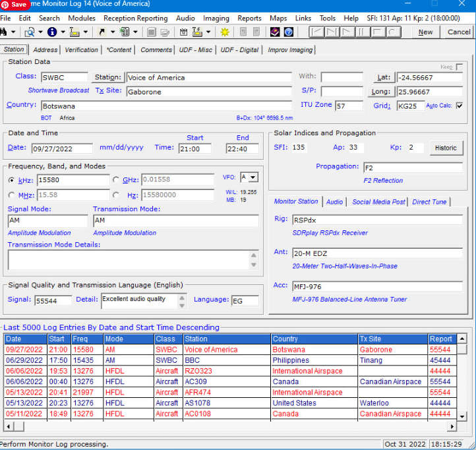Screen dimensions: 476x450
Task: Click the skip-to-start audio button
Action: click(x=316, y=32)
